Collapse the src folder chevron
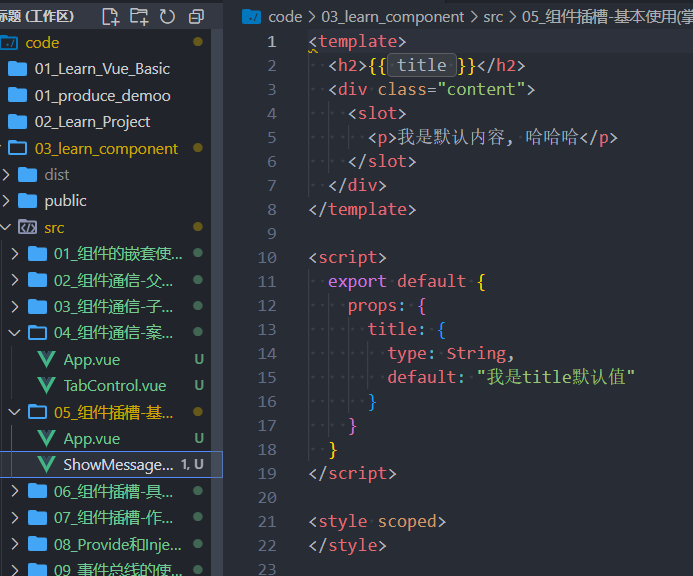 [6, 227]
